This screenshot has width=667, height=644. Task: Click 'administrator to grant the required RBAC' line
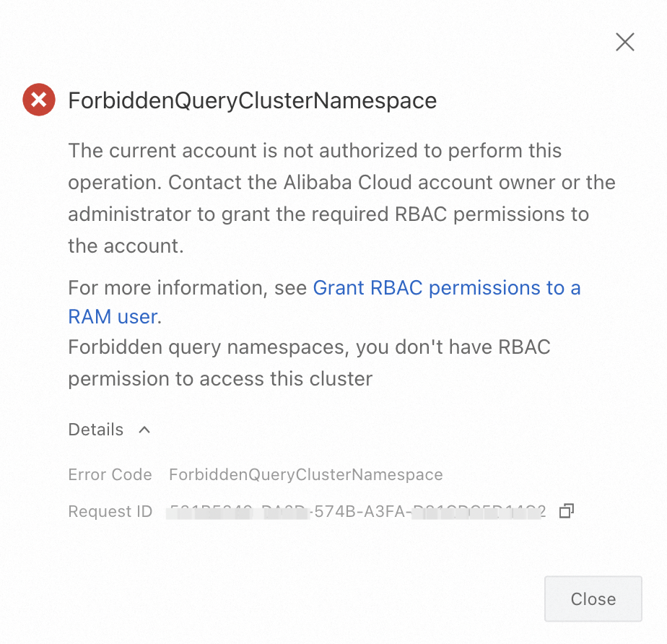pos(328,214)
